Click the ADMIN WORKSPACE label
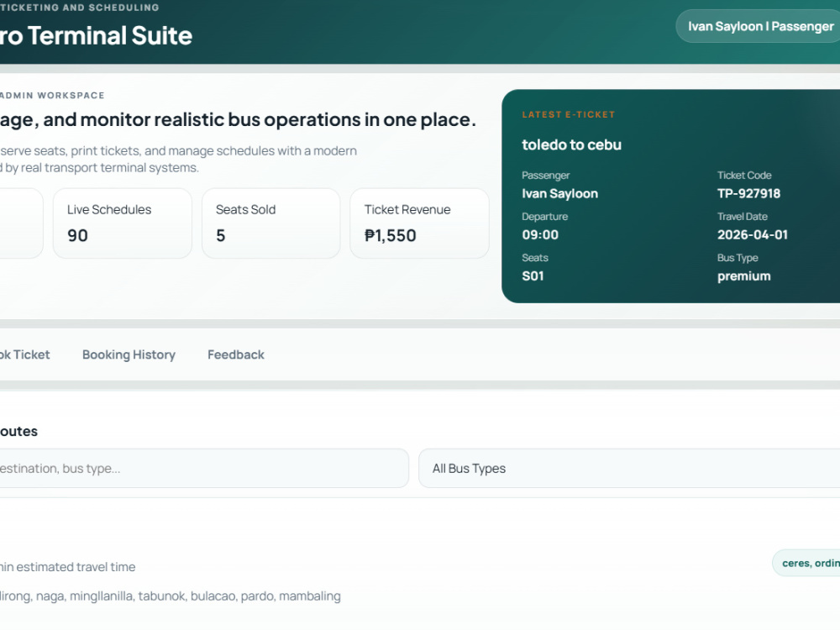 [x=52, y=96]
